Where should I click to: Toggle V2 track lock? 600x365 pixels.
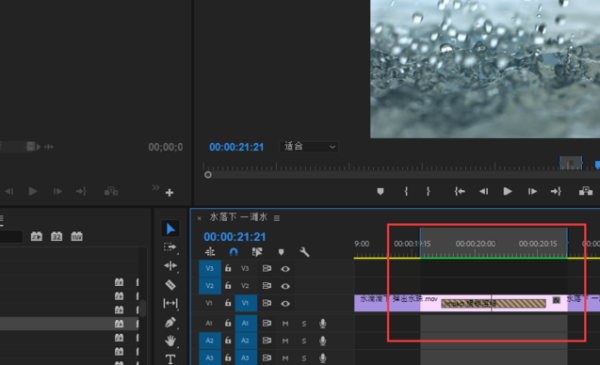tap(228, 285)
